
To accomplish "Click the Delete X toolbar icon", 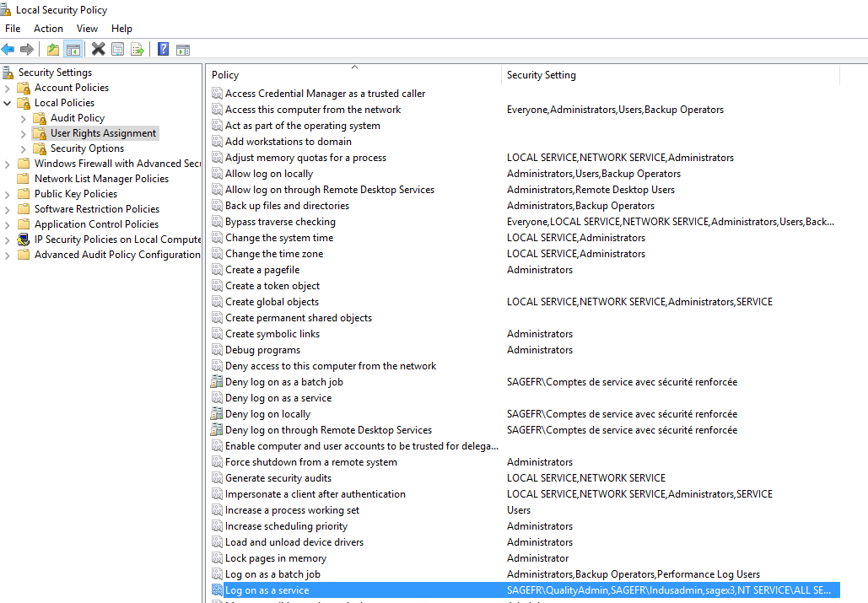I will (99, 49).
